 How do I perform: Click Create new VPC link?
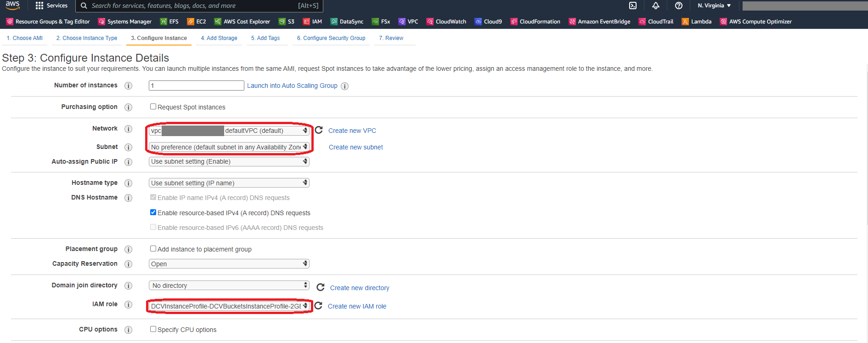pos(352,131)
